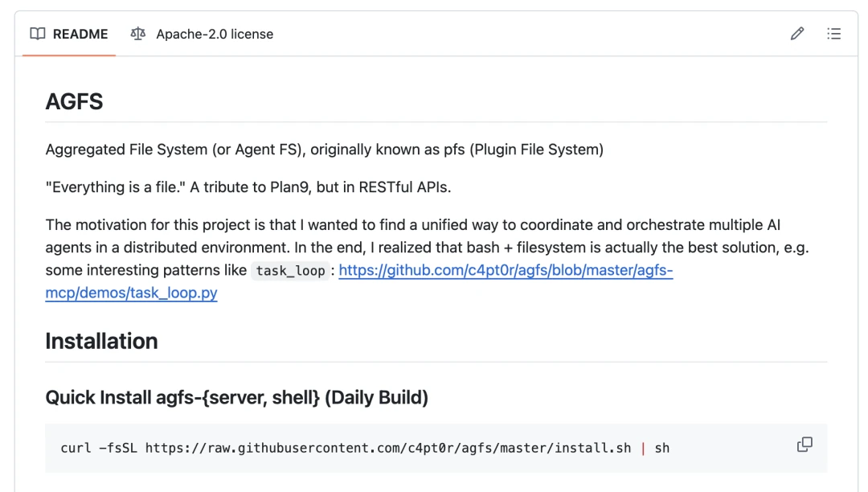The width and height of the screenshot is (868, 492).
Task: Click the Quick Install agfs-{server, shell} heading
Action: tap(236, 397)
